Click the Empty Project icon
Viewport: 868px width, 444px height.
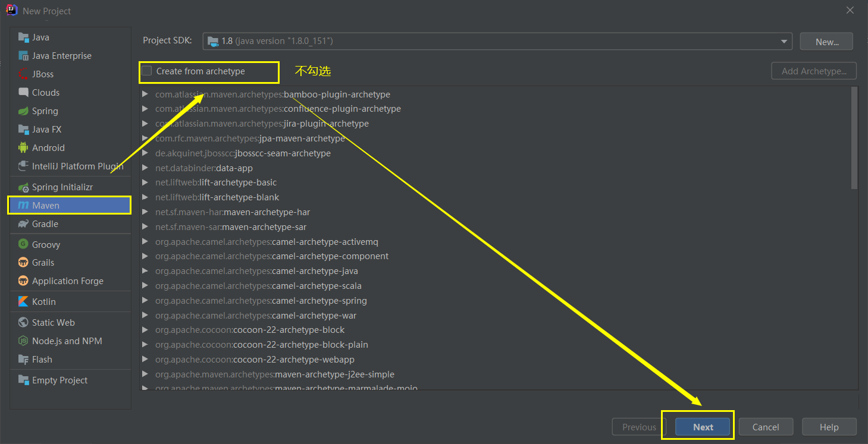[x=23, y=380]
